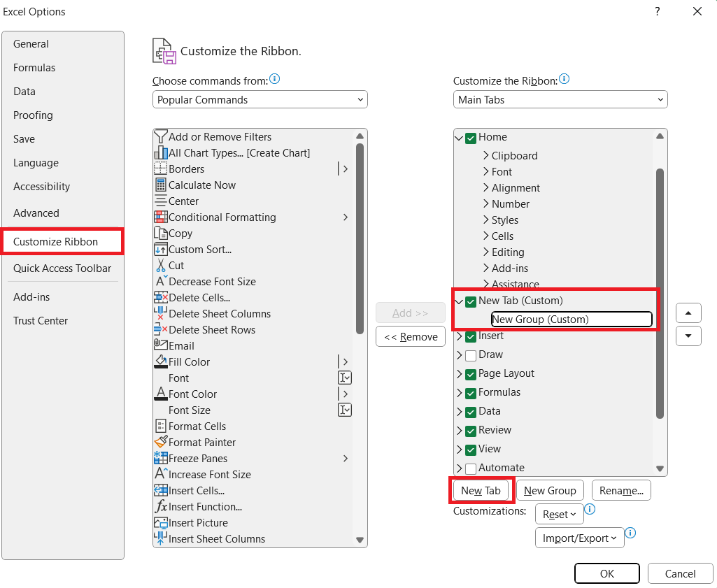Click info icon beside Customize the Ribbon label
Image resolution: width=717 pixels, height=588 pixels.
tap(565, 79)
